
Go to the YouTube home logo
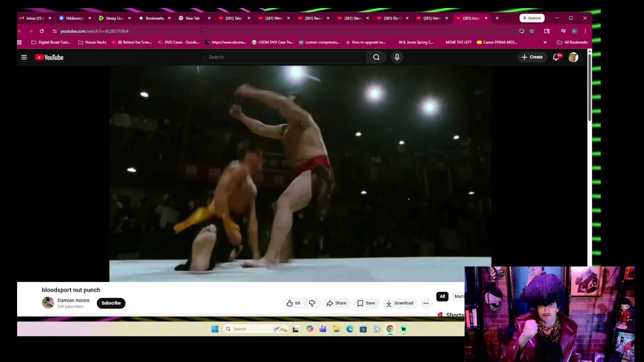[x=49, y=57]
